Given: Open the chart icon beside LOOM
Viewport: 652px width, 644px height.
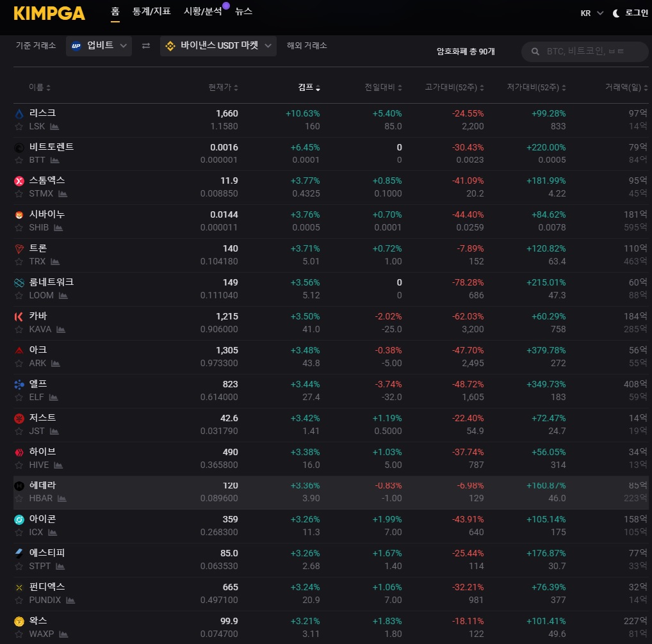Looking at the screenshot, I should [63, 295].
